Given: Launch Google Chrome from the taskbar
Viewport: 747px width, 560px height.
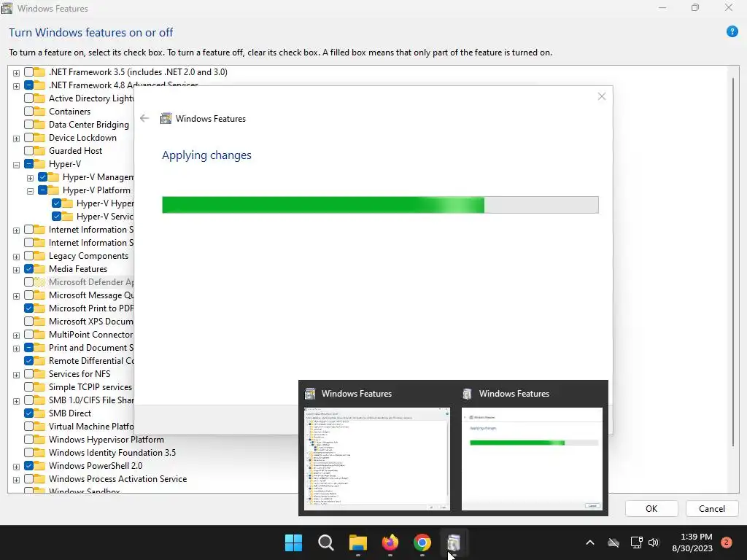Looking at the screenshot, I should (x=422, y=542).
